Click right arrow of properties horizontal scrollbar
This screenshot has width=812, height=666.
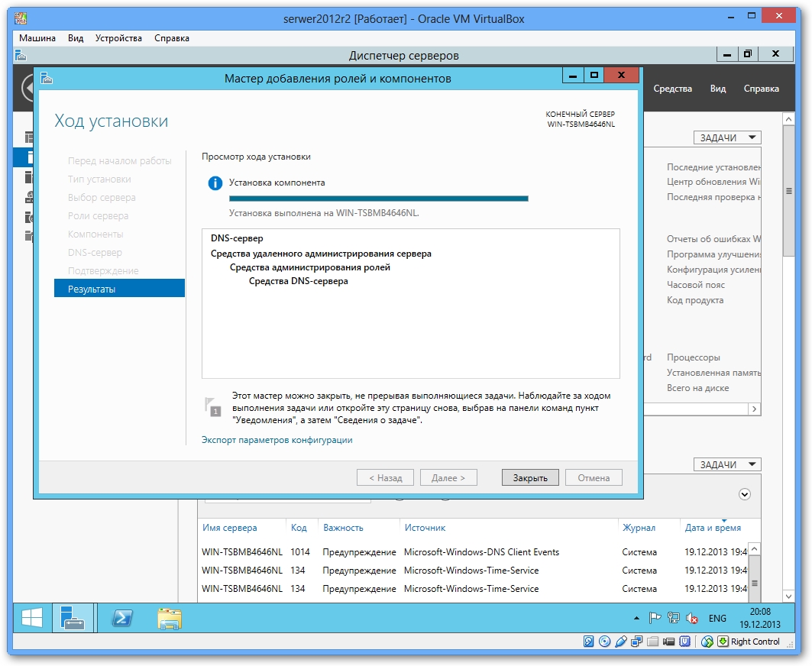tap(755, 409)
